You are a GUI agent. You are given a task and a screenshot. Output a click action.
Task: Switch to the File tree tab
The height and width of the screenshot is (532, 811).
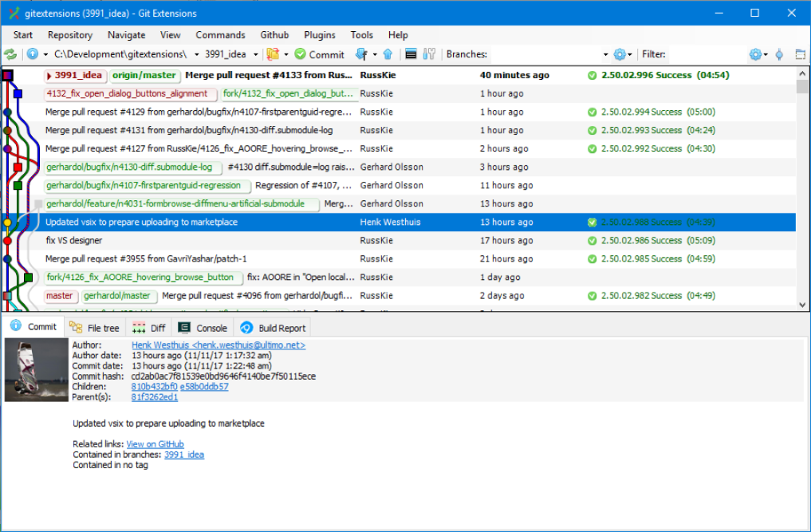(95, 327)
